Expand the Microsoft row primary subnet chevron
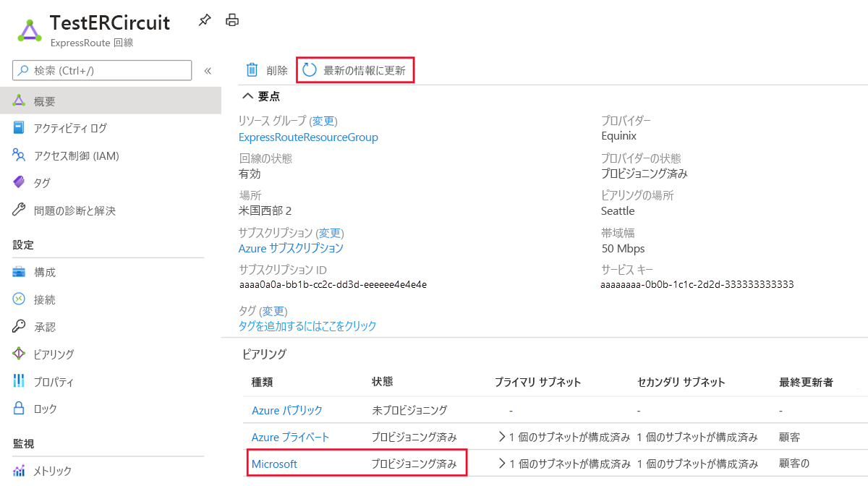The width and height of the screenshot is (868, 486). (502, 464)
